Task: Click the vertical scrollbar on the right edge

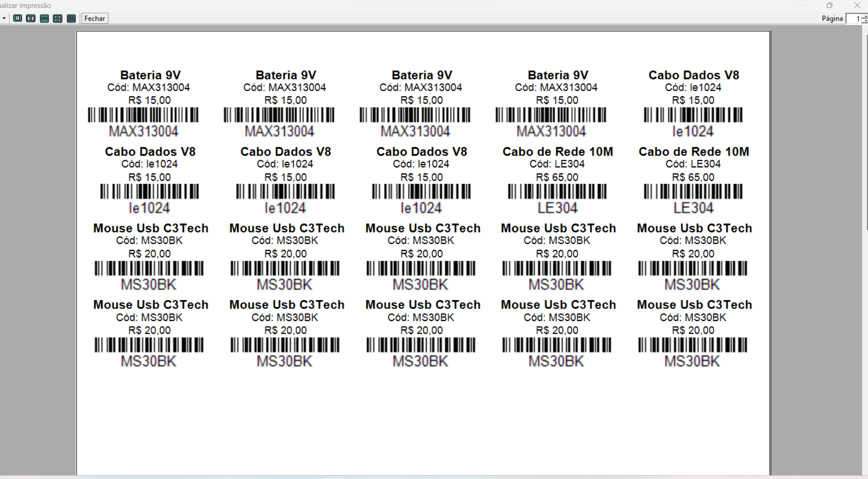Action: [x=865, y=140]
